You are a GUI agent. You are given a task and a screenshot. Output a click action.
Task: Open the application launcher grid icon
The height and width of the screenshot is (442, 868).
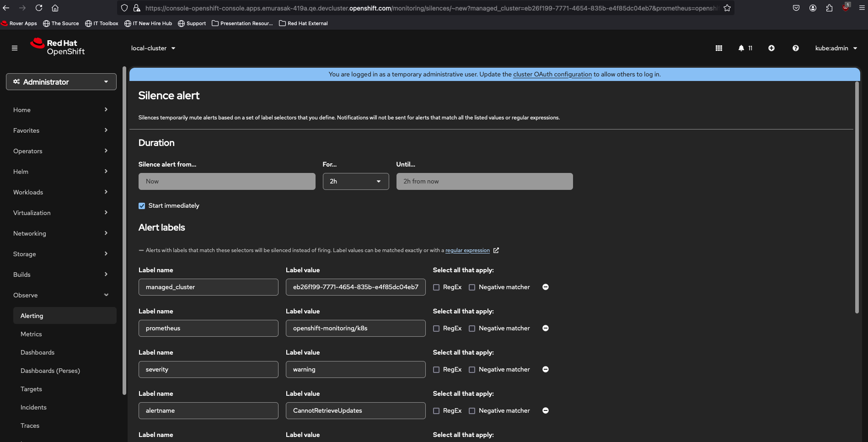[719, 48]
